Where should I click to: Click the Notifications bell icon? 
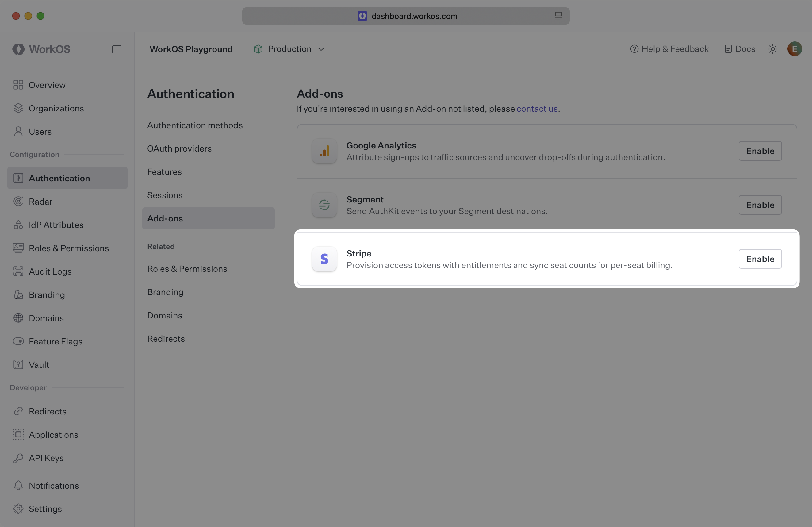tap(18, 485)
